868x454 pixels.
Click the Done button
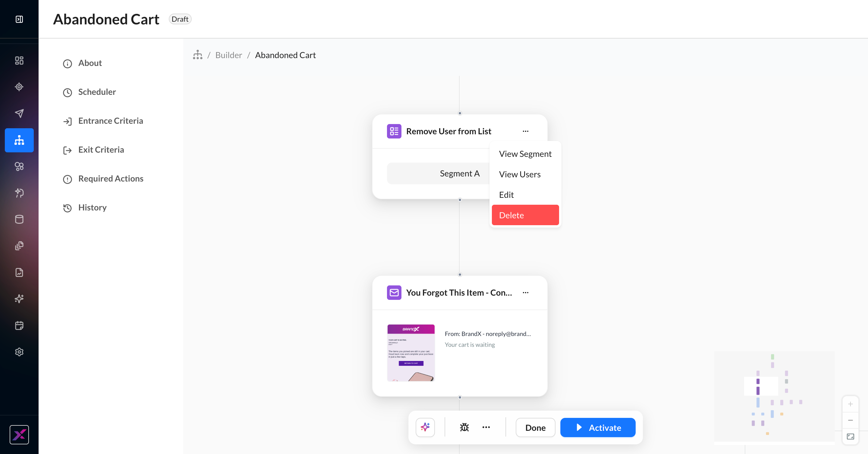[x=535, y=428]
